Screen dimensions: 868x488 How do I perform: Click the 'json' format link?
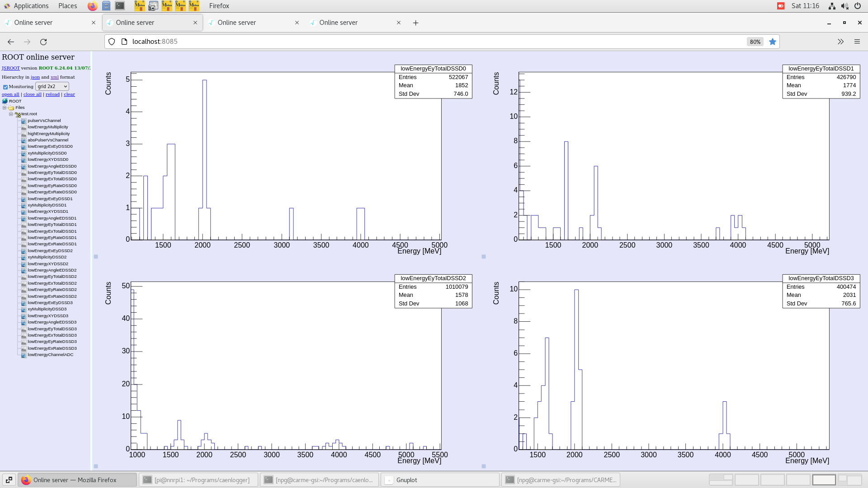click(x=35, y=77)
